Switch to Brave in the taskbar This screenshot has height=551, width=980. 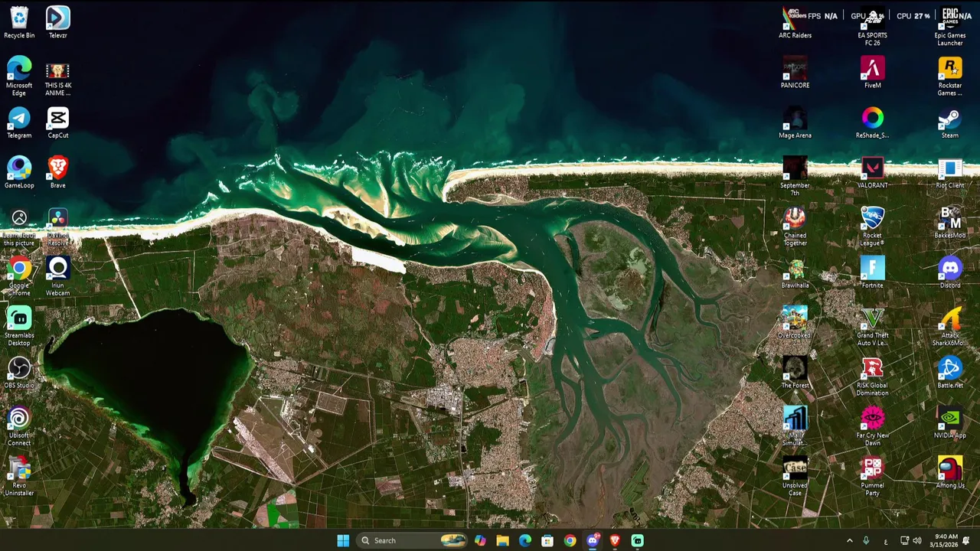[615, 540]
